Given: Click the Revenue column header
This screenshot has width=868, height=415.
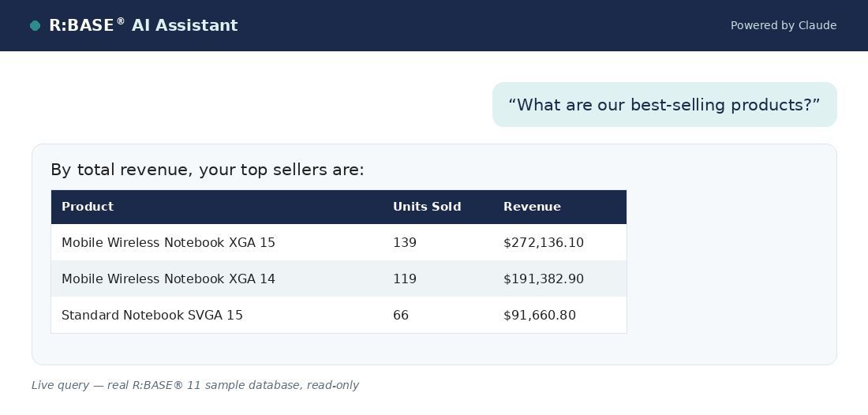Looking at the screenshot, I should tap(532, 207).
